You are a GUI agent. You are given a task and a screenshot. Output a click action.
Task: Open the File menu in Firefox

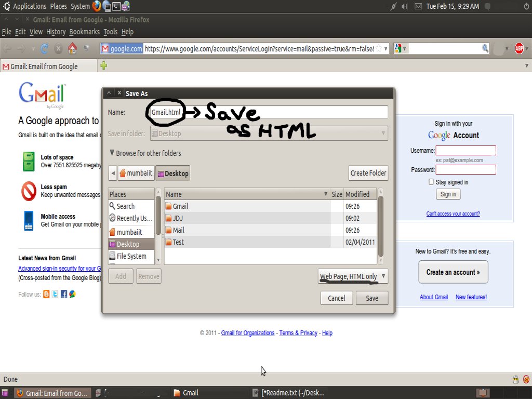(6, 32)
